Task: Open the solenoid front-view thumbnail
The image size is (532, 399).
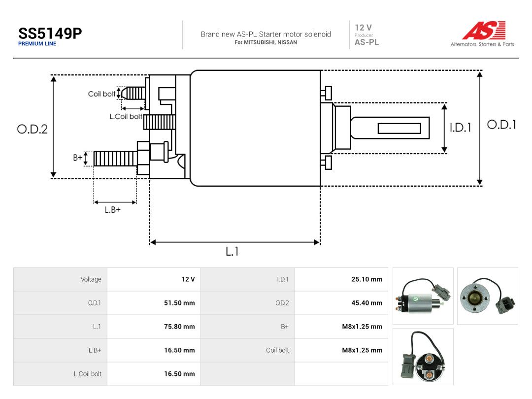Action: point(488,296)
